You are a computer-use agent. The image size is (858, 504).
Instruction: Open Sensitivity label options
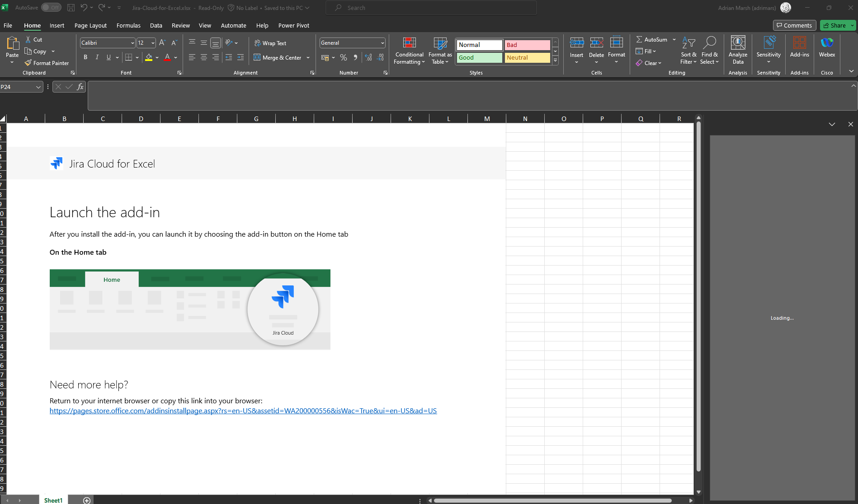[x=768, y=51]
